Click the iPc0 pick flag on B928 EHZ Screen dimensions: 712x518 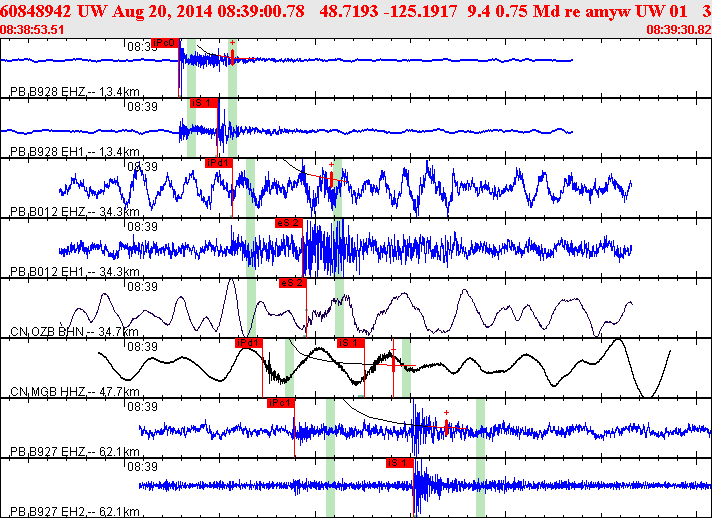pos(165,43)
